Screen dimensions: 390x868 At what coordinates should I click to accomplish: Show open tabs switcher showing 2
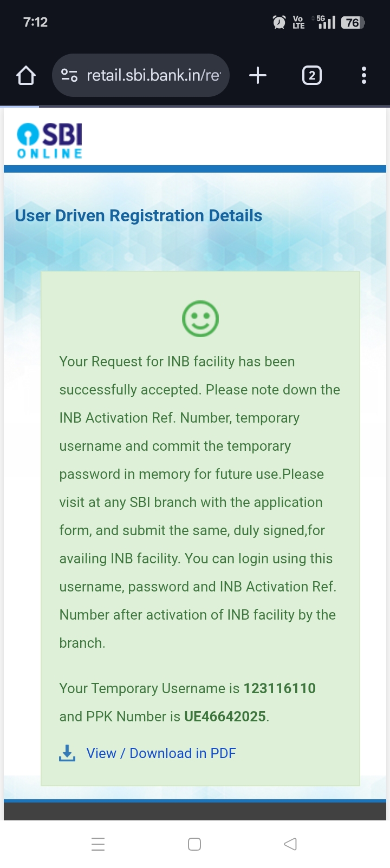pos(311,75)
